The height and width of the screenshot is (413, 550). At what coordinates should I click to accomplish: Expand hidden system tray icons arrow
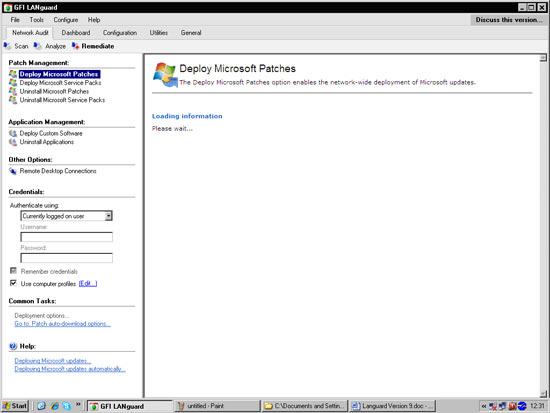click(484, 406)
